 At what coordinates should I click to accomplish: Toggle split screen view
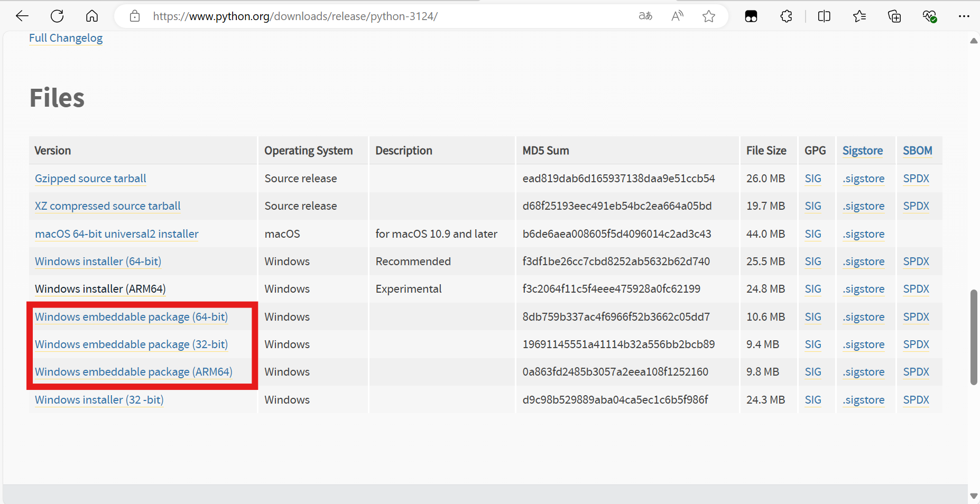coord(824,16)
